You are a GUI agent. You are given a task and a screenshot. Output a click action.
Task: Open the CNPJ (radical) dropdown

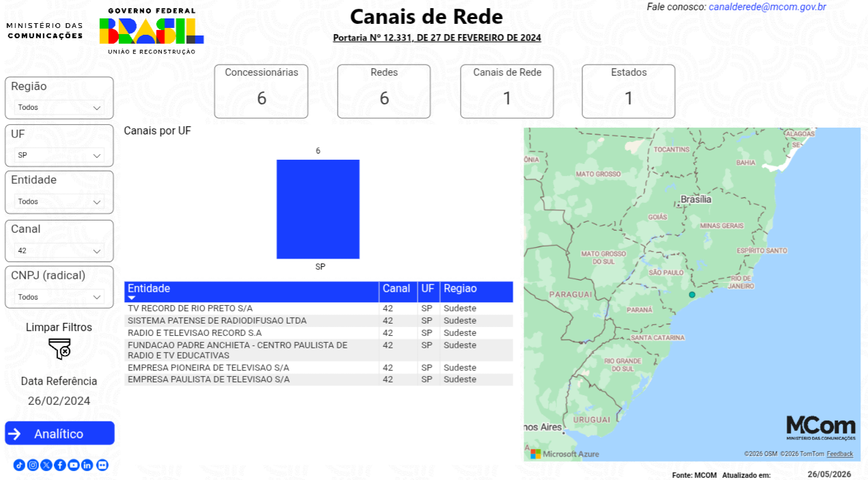[59, 297]
